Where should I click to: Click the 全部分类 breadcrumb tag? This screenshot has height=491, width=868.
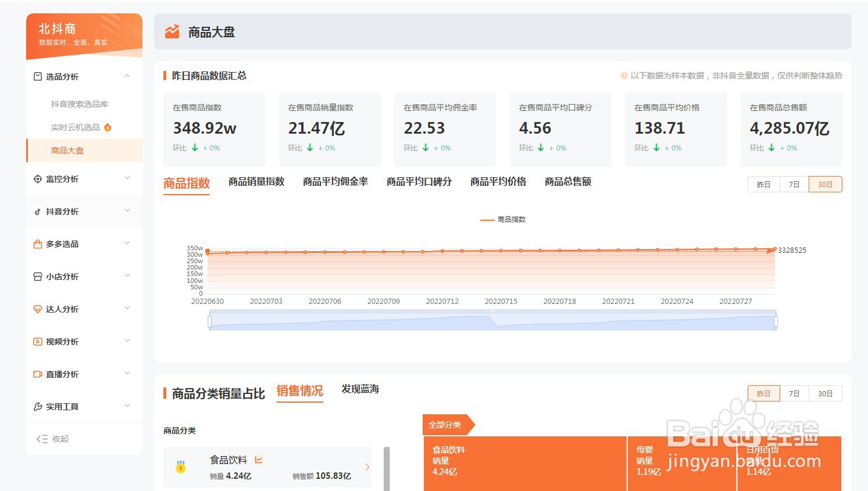[x=448, y=425]
